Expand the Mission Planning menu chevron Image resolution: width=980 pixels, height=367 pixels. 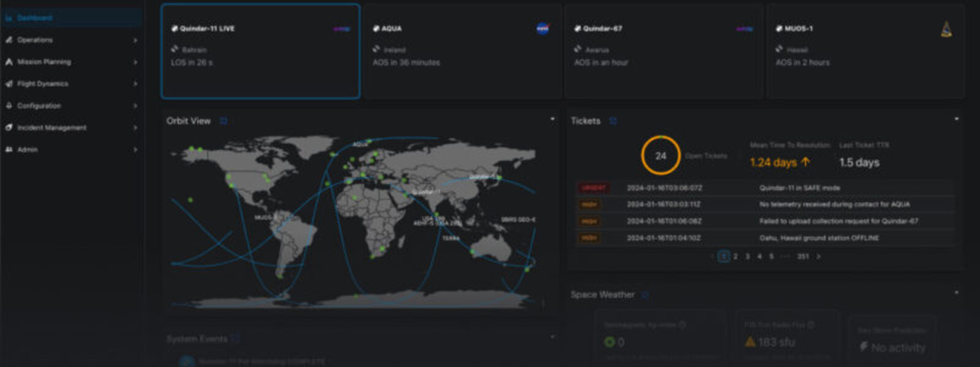click(x=135, y=62)
